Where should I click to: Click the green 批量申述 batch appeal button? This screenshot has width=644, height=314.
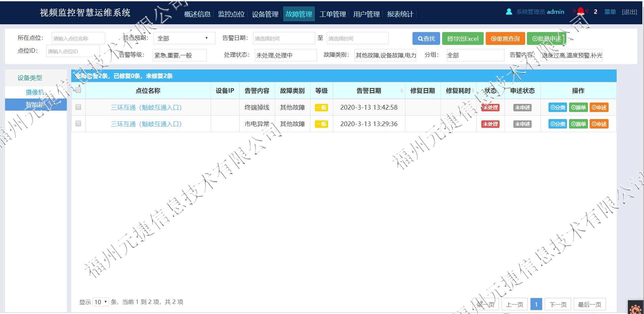[x=546, y=39]
